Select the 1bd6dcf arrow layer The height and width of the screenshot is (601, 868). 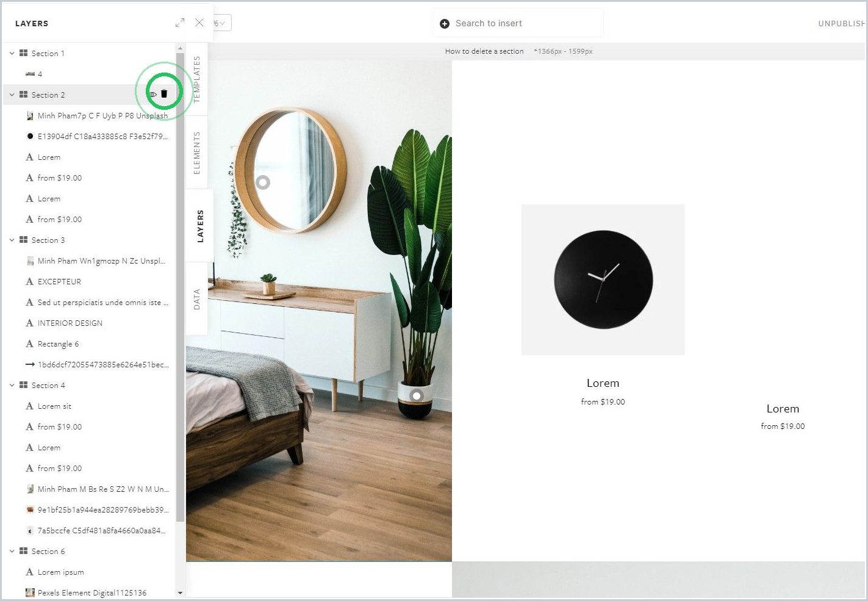tap(88, 364)
